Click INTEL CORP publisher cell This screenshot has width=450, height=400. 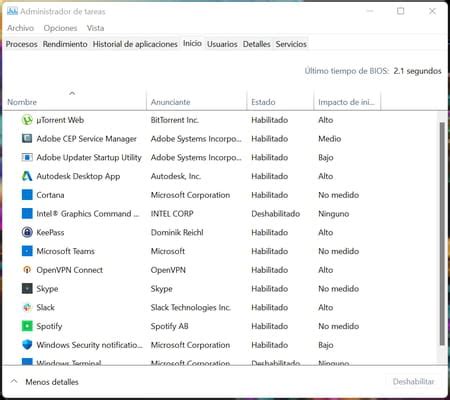click(x=172, y=214)
